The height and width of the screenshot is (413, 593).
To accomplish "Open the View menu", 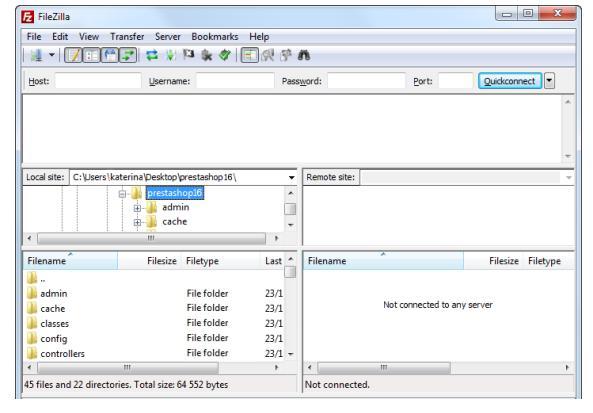I will click(x=89, y=37).
